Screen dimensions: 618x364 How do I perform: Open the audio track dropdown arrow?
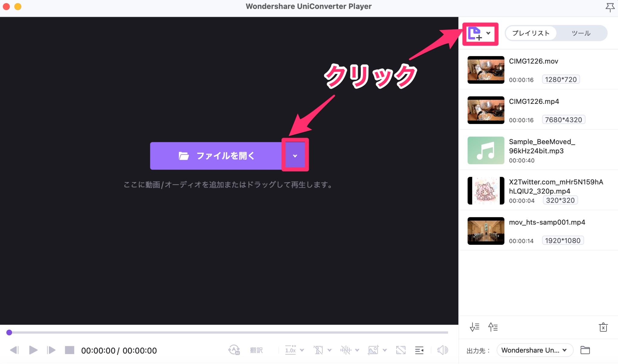pyautogui.click(x=357, y=350)
